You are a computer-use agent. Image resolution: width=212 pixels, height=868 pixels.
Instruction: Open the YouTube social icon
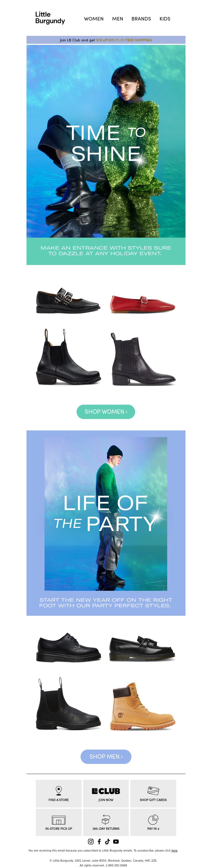coord(116,841)
